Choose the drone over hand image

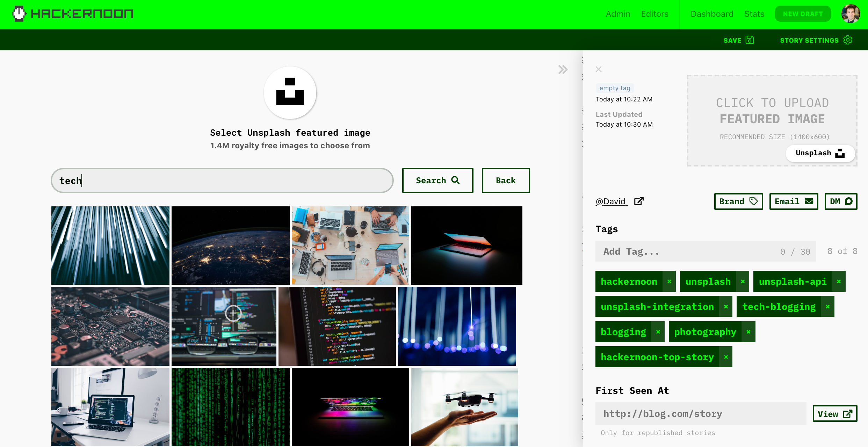coord(464,407)
